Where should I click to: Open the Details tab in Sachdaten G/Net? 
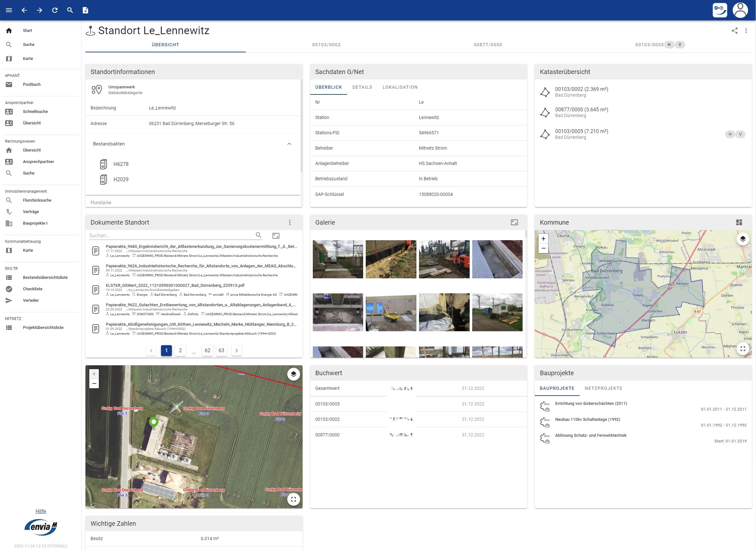[x=362, y=87]
